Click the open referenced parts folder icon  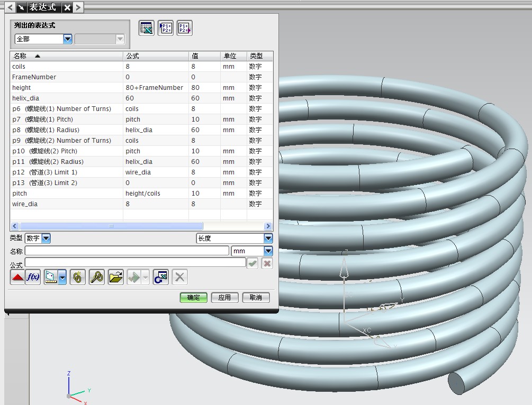[116, 277]
